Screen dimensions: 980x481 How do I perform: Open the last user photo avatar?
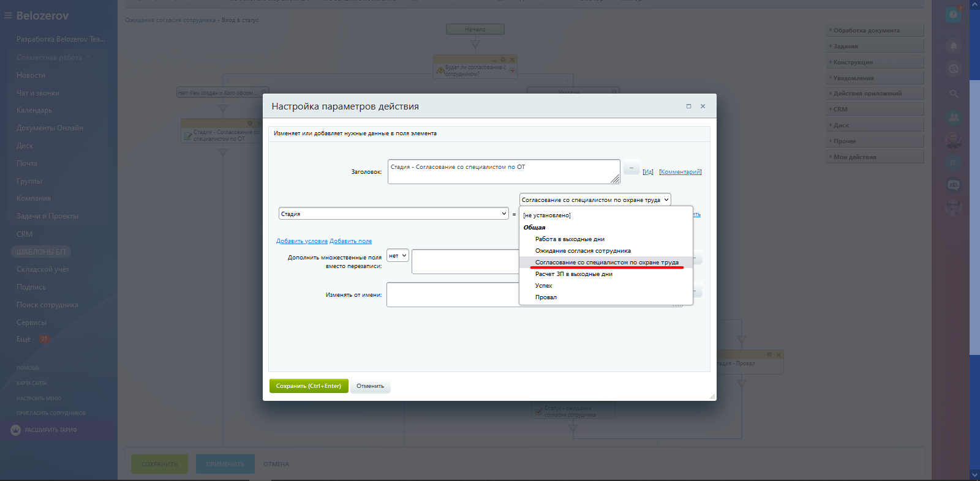pyautogui.click(x=953, y=207)
